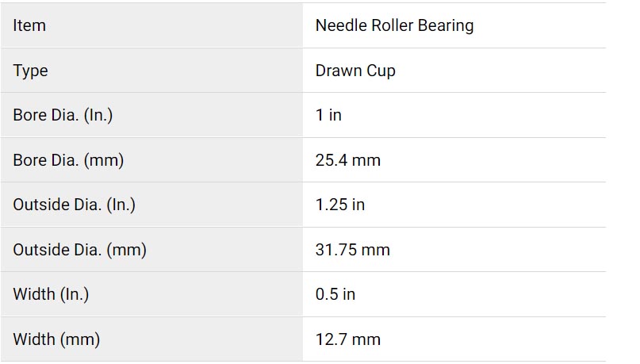Click the 'Needle Roller Bearing' value
This screenshot has width=640, height=364.
394,25
